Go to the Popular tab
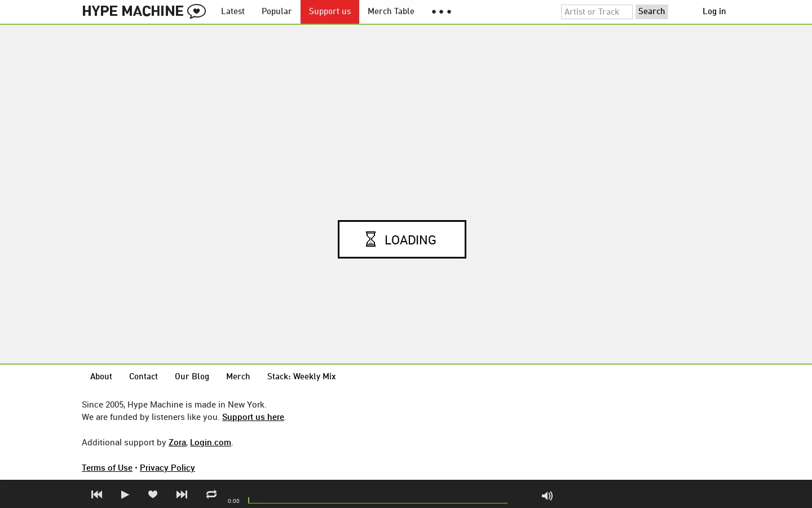Image resolution: width=812 pixels, height=508 pixels. tap(276, 11)
